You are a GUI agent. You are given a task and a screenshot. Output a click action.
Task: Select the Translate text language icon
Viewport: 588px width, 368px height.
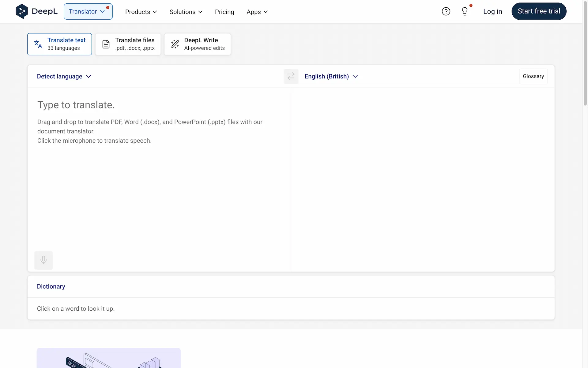coord(38,44)
